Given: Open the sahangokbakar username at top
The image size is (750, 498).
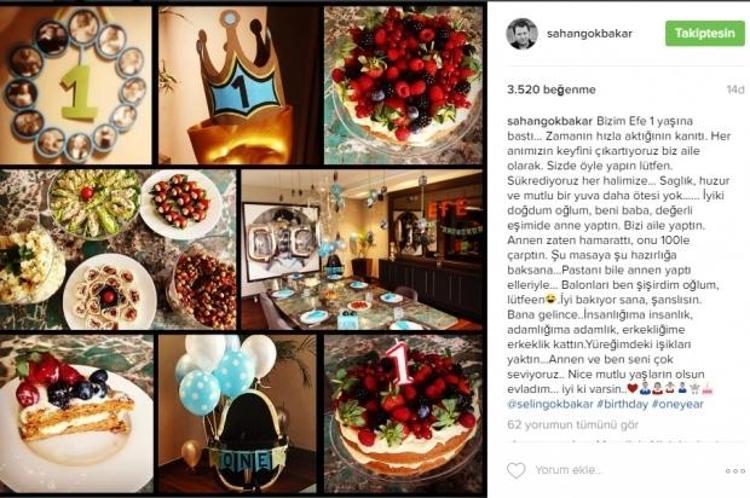Looking at the screenshot, I should [589, 33].
